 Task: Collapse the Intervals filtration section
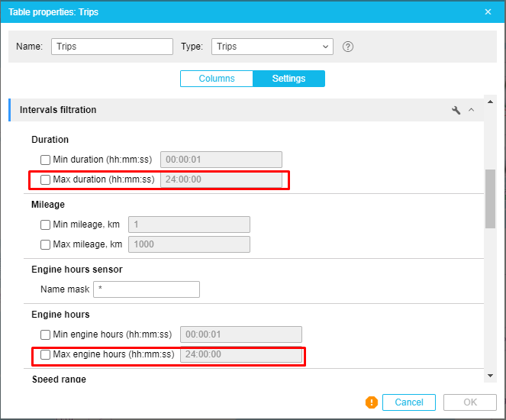coord(471,110)
